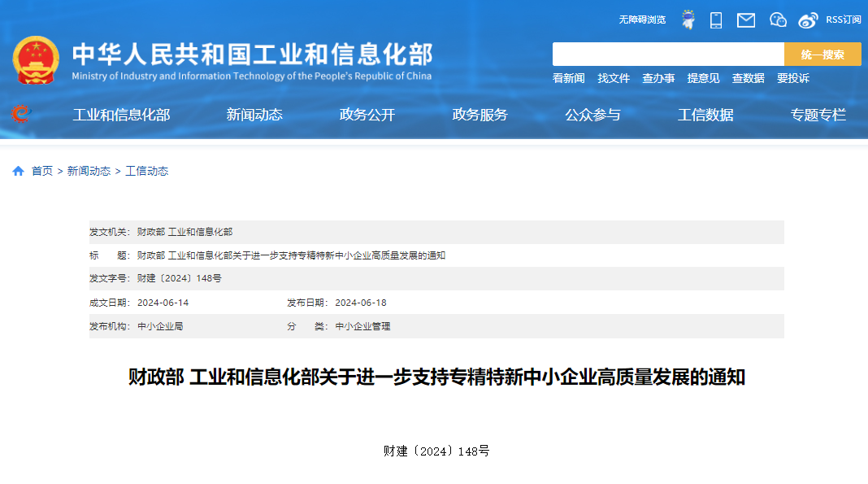Go to 工信数据 in main navigation

pyautogui.click(x=705, y=115)
